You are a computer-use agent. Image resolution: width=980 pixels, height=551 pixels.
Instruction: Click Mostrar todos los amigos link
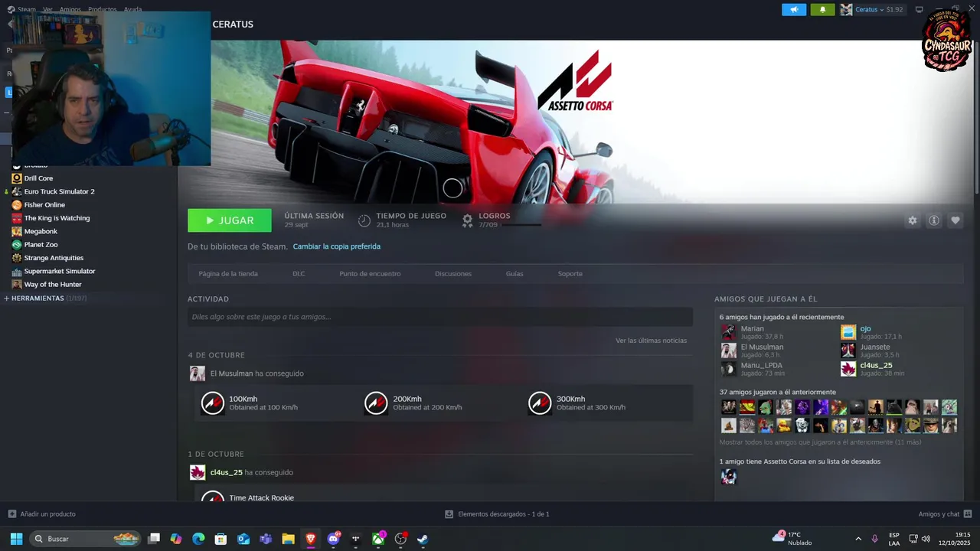820,442
